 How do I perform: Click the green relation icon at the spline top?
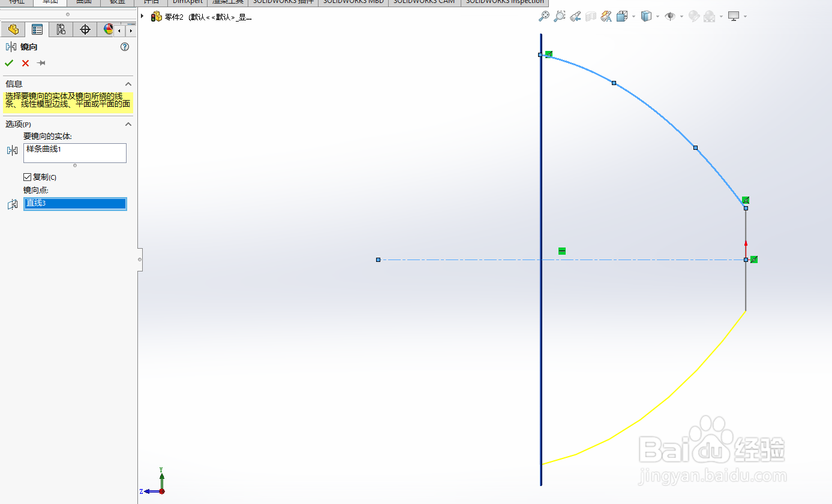pos(549,55)
